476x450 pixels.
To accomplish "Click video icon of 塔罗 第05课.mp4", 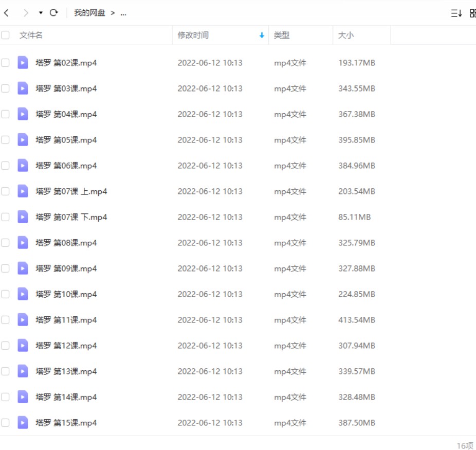I will [x=23, y=140].
